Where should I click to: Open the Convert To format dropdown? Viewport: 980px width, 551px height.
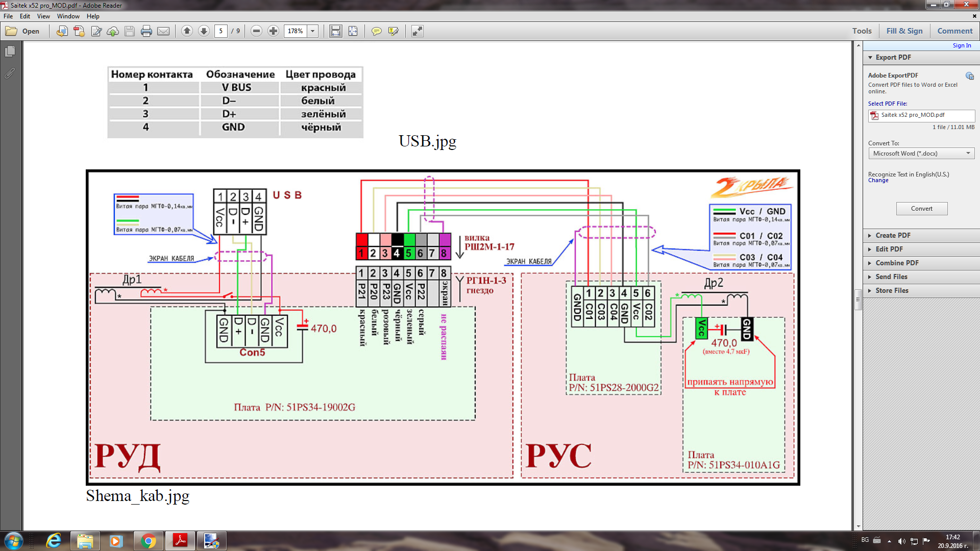(921, 154)
